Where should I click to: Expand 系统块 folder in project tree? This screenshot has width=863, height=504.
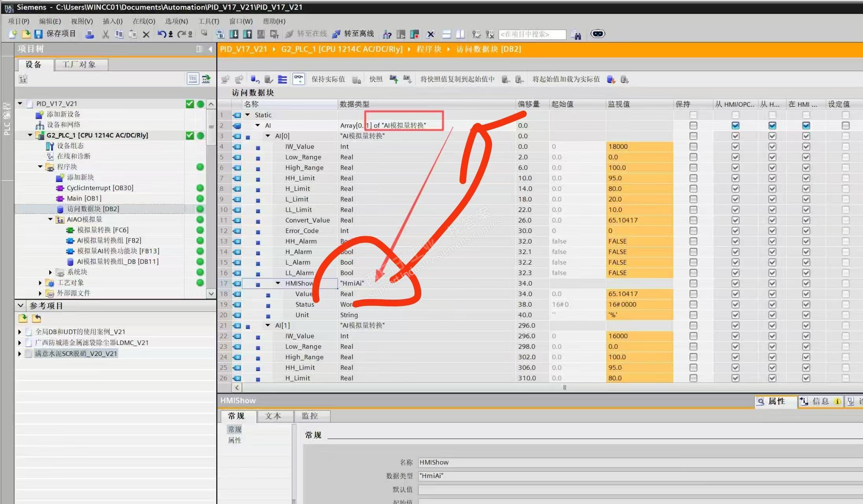click(50, 272)
